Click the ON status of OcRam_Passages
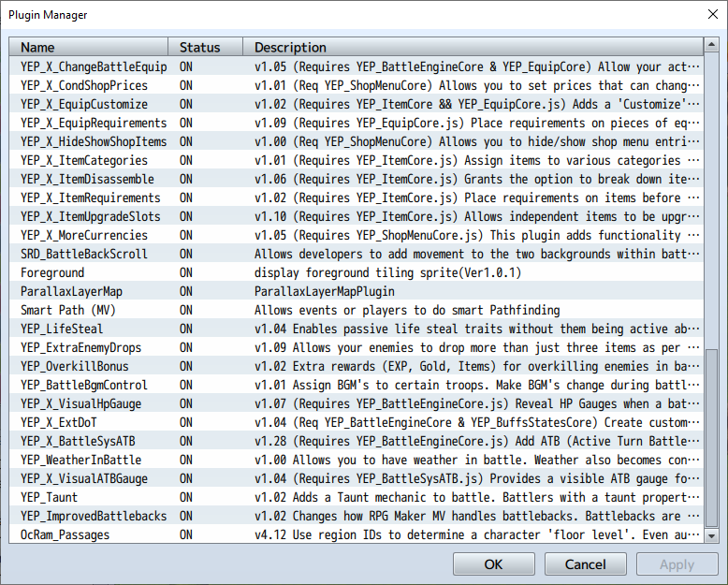728x585 pixels. click(185, 534)
